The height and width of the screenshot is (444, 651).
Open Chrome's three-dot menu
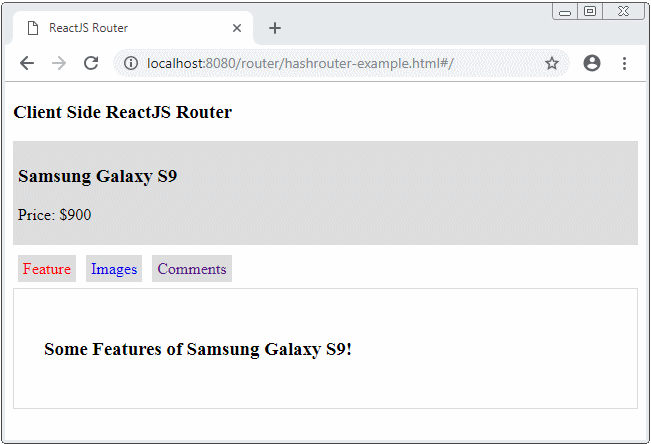tap(624, 64)
